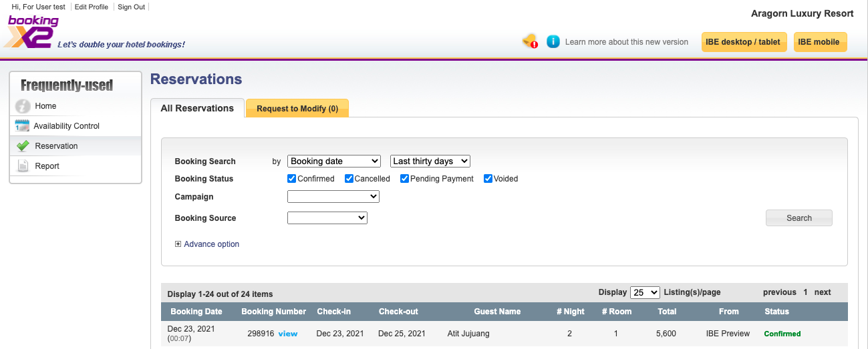Switch to Request to Modify tab
Screen dimensions: 868x349
297,109
